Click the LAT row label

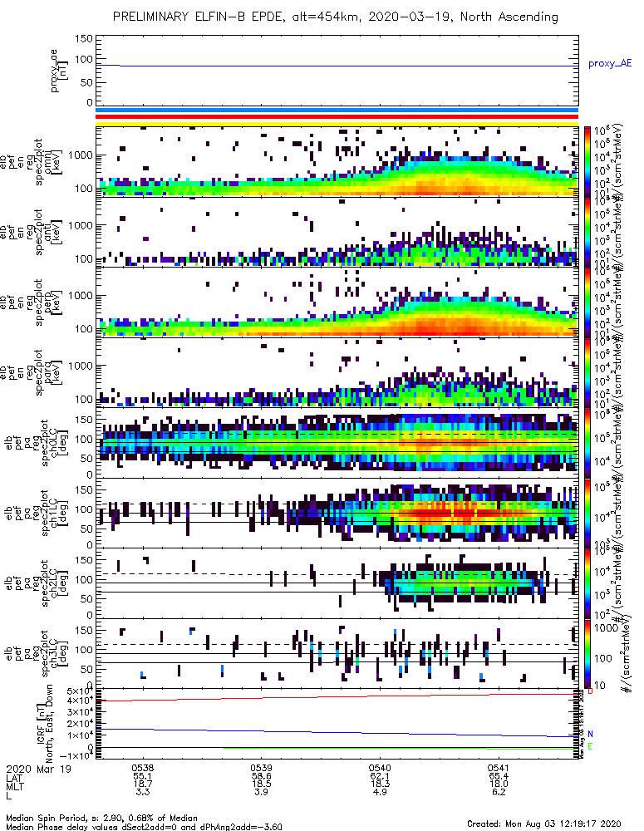click(x=14, y=776)
